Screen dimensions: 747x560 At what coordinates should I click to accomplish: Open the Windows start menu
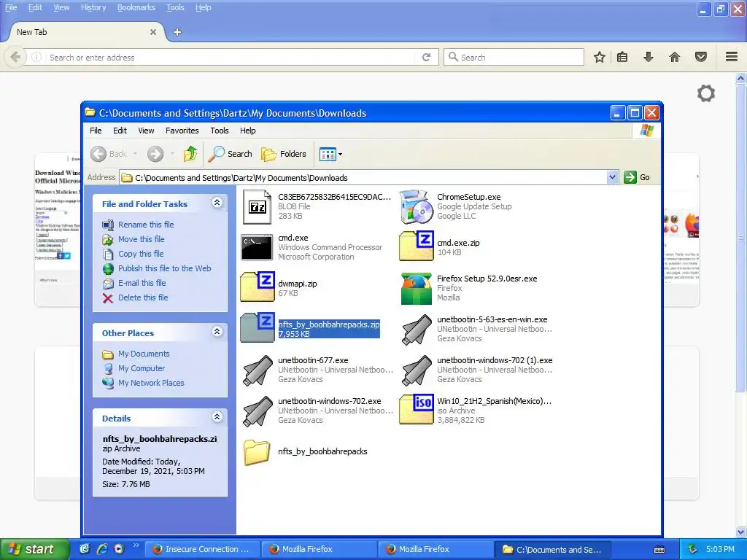click(35, 549)
